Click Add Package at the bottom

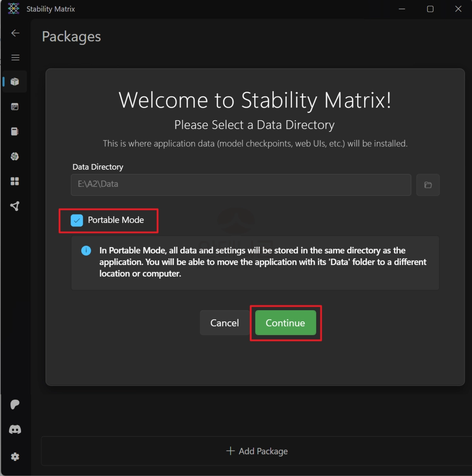pyautogui.click(x=257, y=451)
